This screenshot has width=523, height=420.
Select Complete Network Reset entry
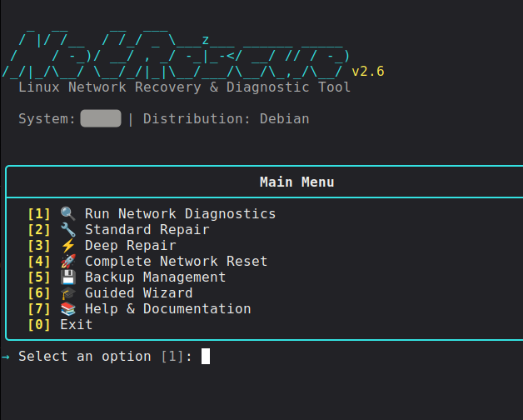[176, 262]
